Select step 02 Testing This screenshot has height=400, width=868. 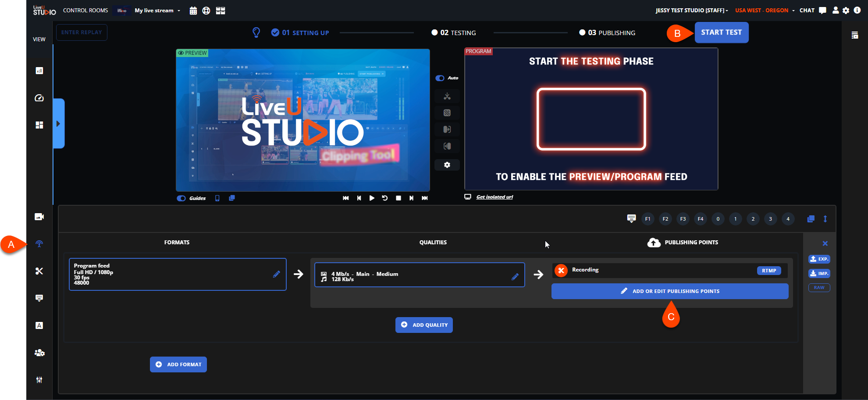point(454,32)
